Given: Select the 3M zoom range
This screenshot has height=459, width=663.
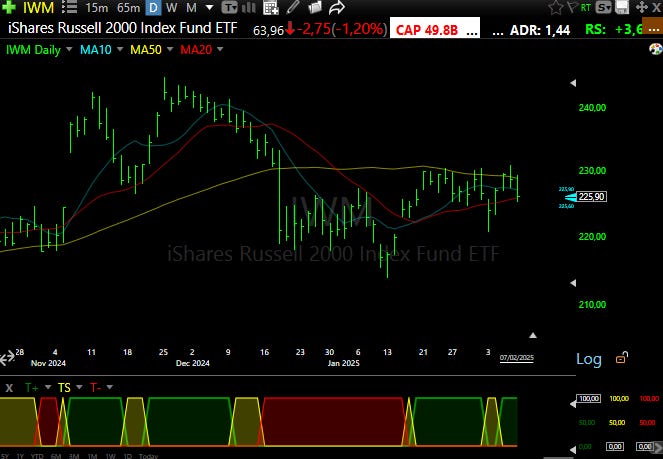Looking at the screenshot, I should click(74, 456).
